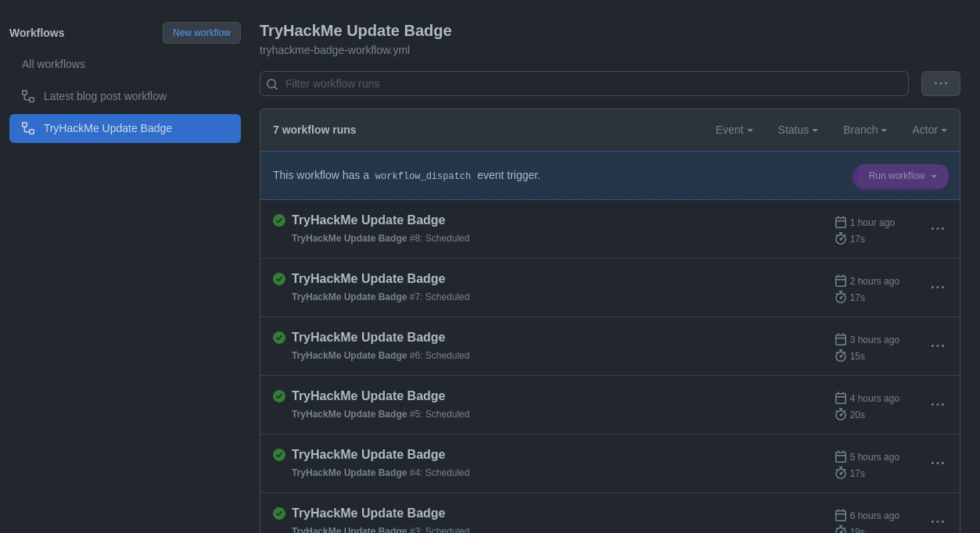This screenshot has width=980, height=533.
Task: Click green success check icon for run #6
Action: pos(279,338)
